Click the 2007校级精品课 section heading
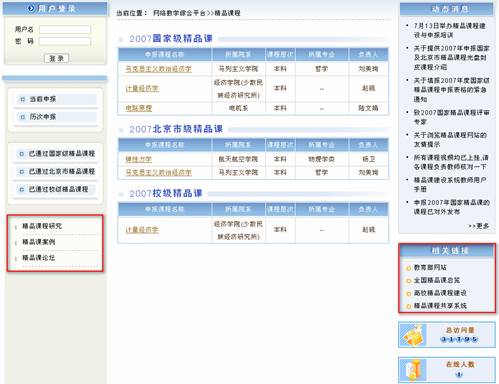 point(166,193)
